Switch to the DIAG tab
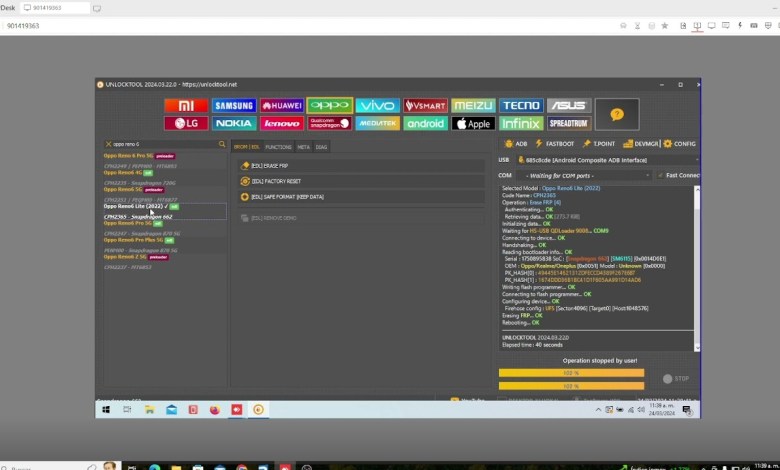Screen dimensions: 780x470 321,147
